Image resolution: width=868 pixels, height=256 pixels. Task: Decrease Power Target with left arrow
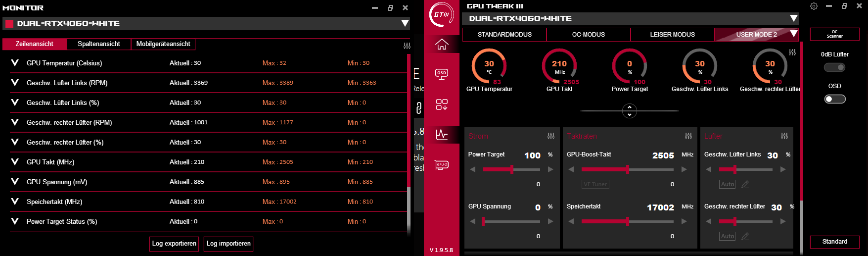click(473, 169)
